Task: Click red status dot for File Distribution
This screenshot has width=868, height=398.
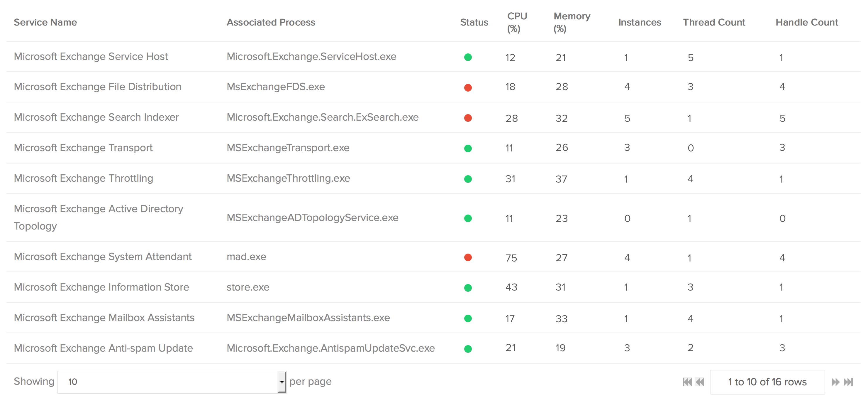Action: tap(468, 87)
